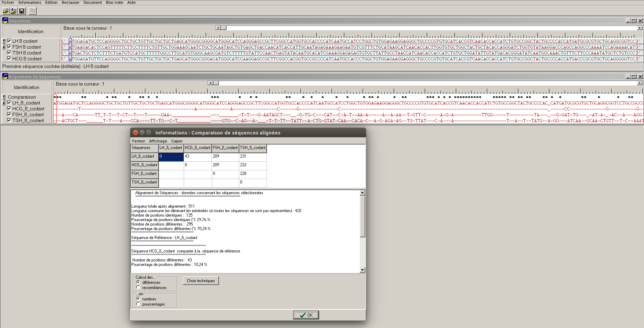Select the table cell showing 43
644x328 pixels.
click(x=198, y=157)
